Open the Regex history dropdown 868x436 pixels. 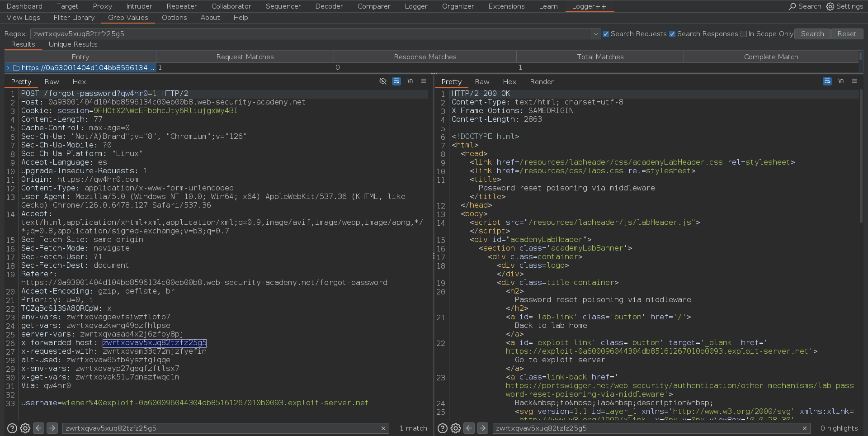click(596, 34)
